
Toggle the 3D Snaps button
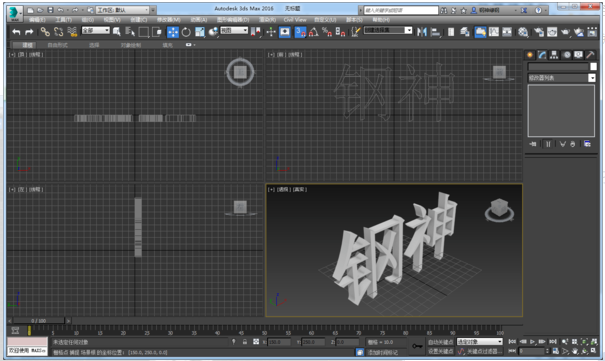tap(300, 32)
